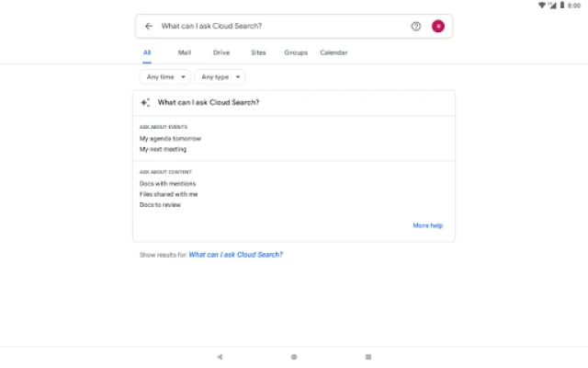
Task: Expand the Any time filter dropdown
Action: coord(165,77)
